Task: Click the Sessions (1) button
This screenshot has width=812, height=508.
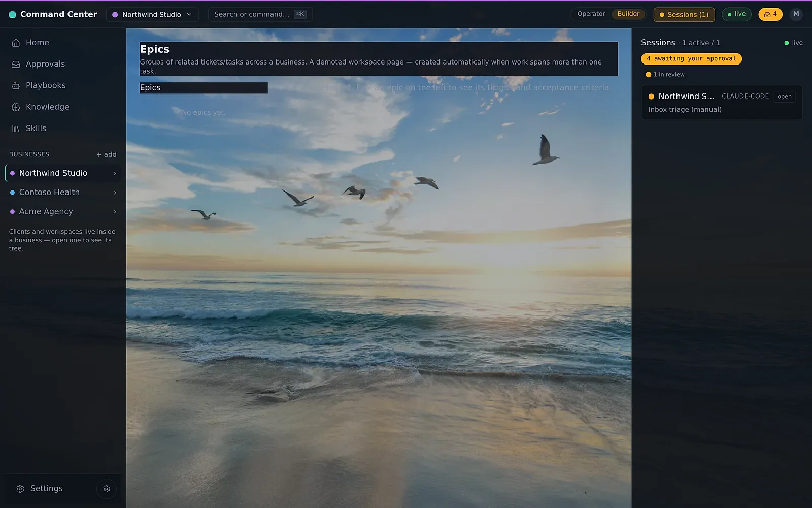Action: point(684,15)
